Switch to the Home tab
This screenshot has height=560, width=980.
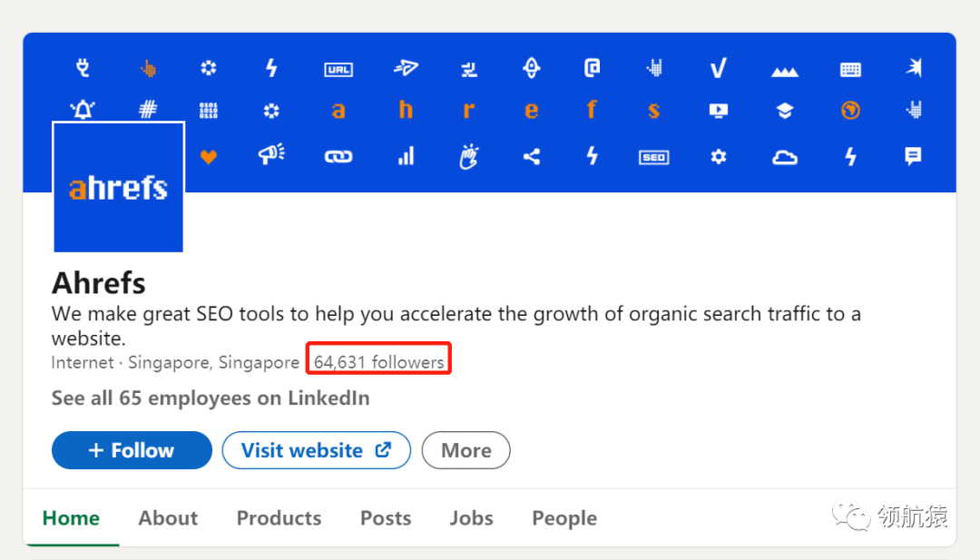71,518
